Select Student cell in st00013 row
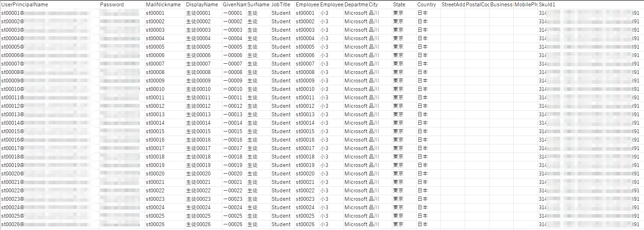The width and height of the screenshot is (644, 230). coord(283,114)
